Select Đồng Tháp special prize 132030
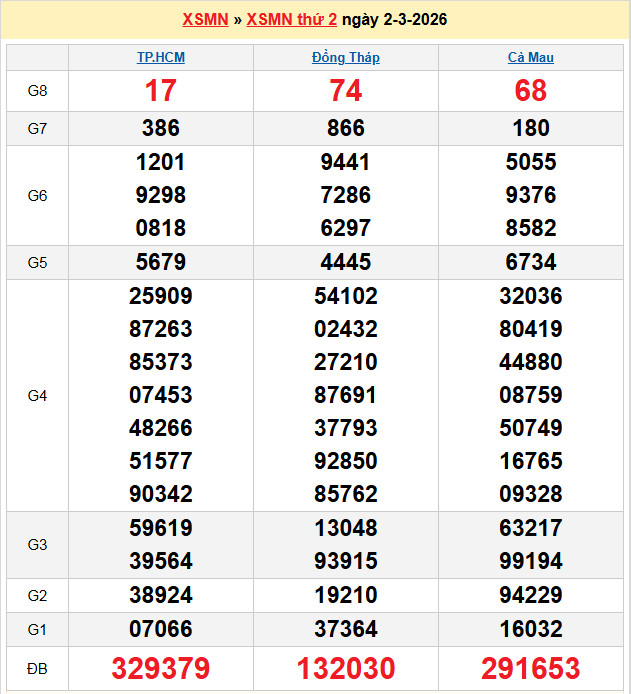This screenshot has height=694, width=631. click(x=346, y=669)
